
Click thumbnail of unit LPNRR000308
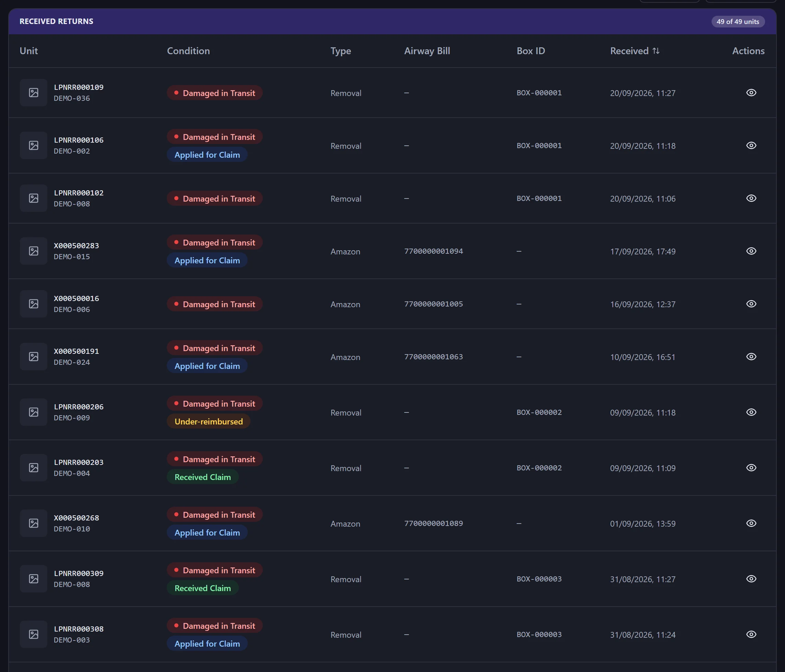tap(34, 635)
